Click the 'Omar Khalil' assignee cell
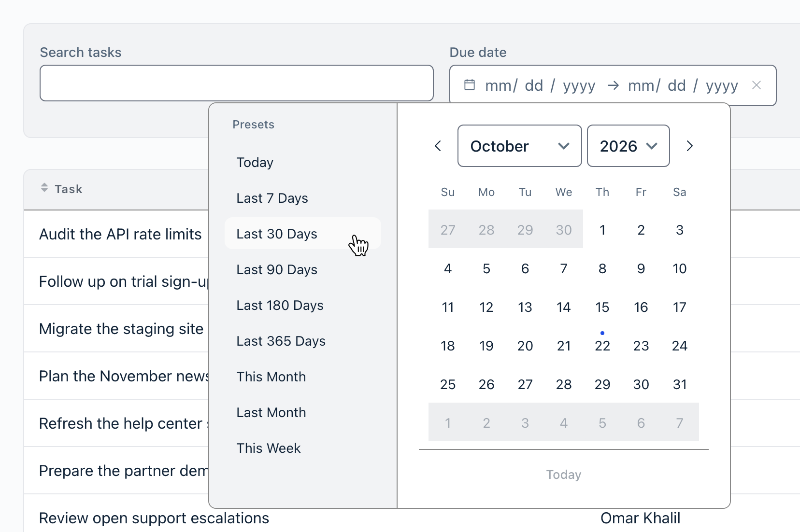 [x=640, y=518]
